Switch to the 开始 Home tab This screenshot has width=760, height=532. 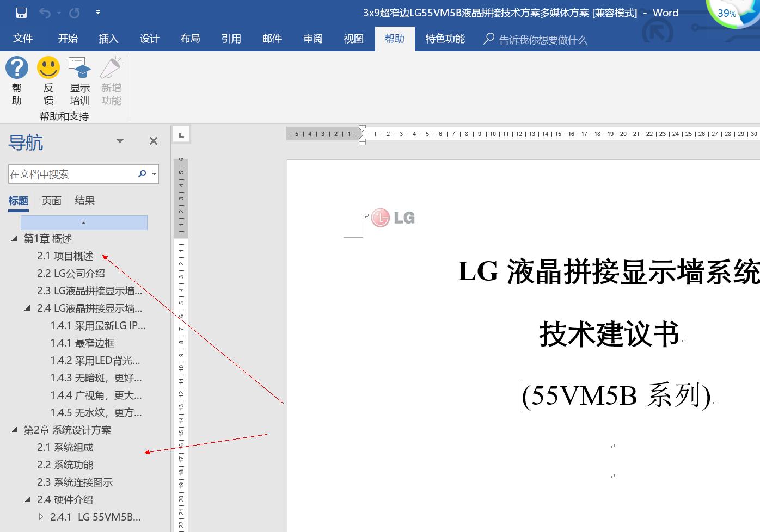(68, 39)
